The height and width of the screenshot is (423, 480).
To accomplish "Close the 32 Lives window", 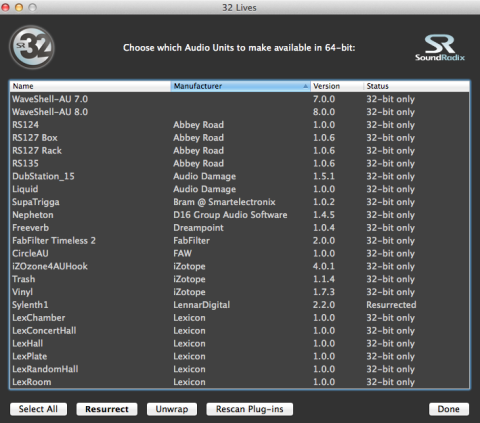I will click(6, 7).
